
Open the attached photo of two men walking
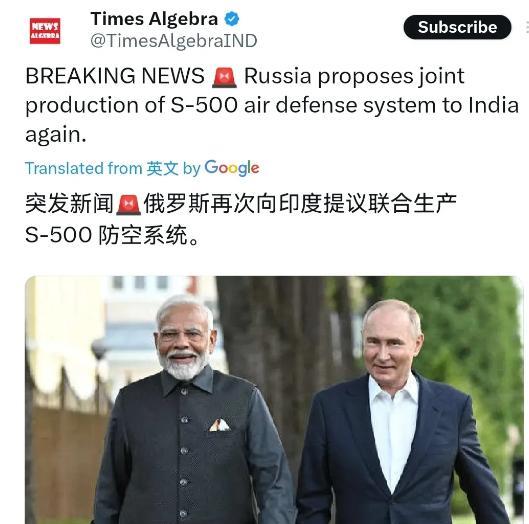[274, 400]
